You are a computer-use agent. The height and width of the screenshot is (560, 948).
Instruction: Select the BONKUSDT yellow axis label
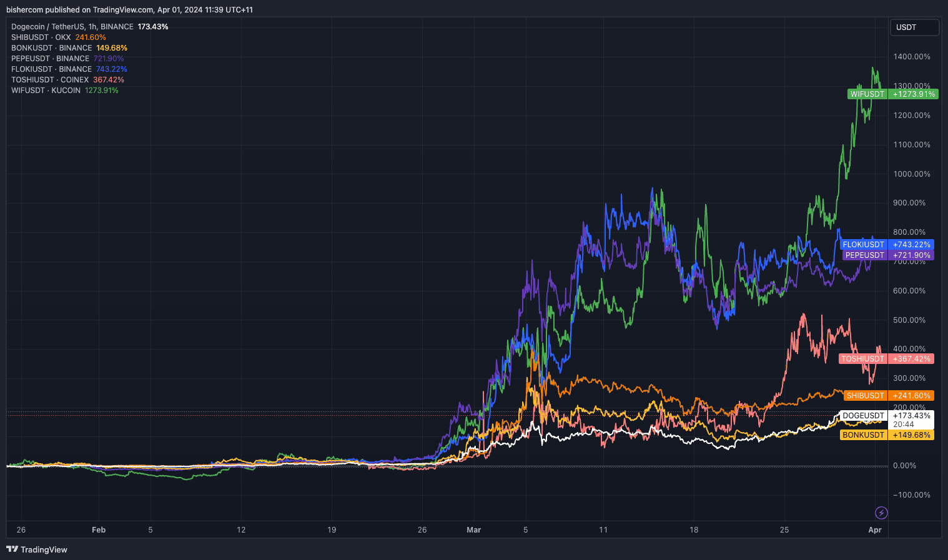pos(887,435)
